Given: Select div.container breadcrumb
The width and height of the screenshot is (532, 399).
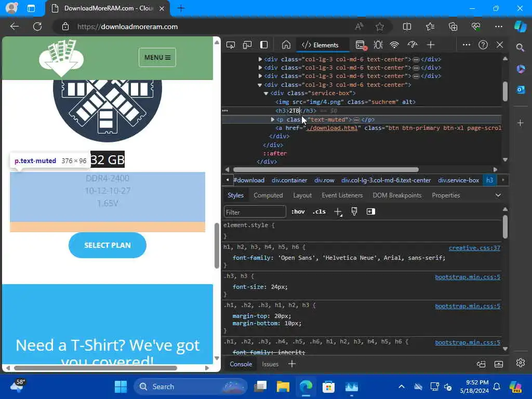Looking at the screenshot, I should click(289, 180).
